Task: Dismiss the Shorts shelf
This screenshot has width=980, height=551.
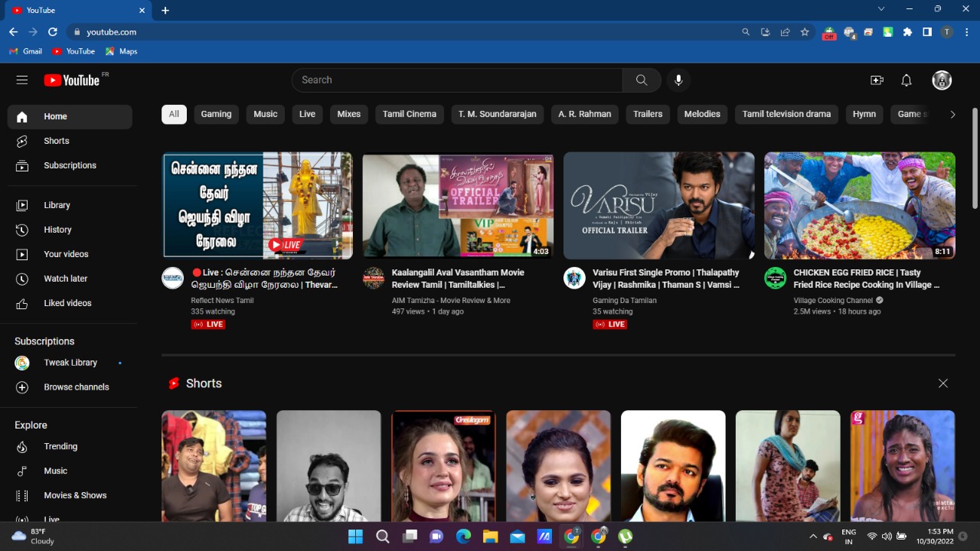Action: (943, 383)
